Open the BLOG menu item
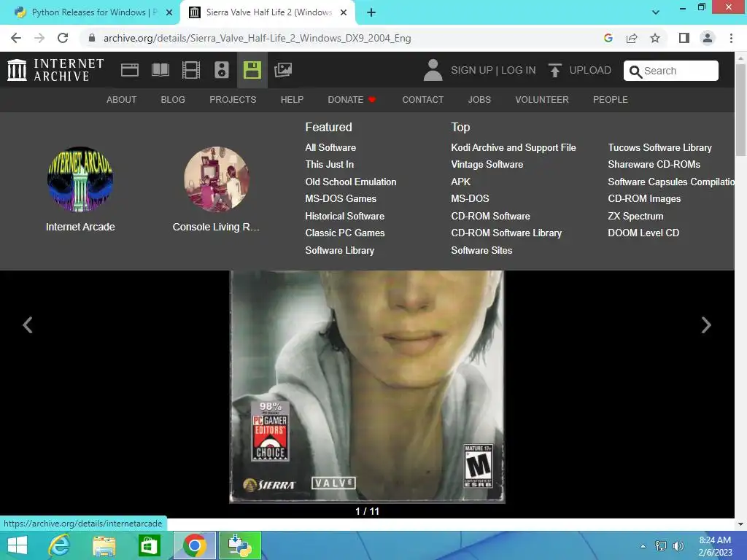747x560 pixels. (173, 99)
